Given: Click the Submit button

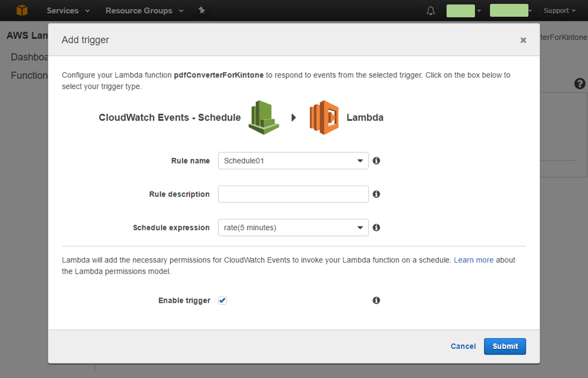Looking at the screenshot, I should click(x=504, y=346).
